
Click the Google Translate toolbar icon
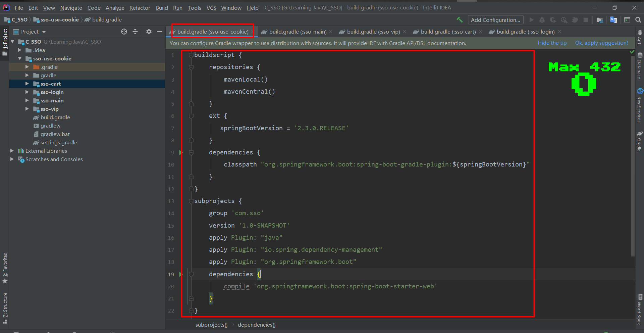point(613,20)
